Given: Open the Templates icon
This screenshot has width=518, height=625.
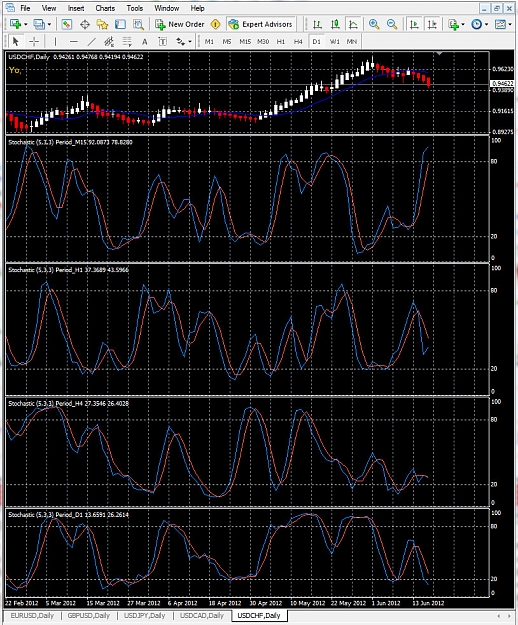Looking at the screenshot, I should 500,24.
